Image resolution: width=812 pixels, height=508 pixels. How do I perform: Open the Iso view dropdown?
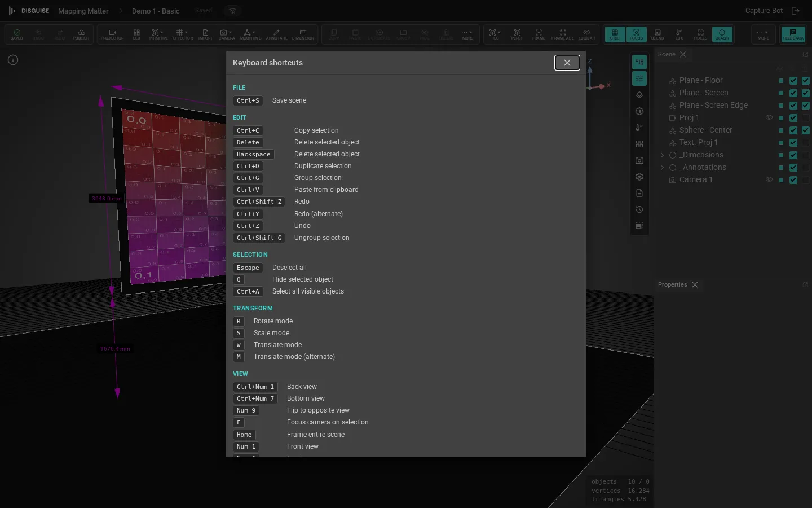[495, 34]
